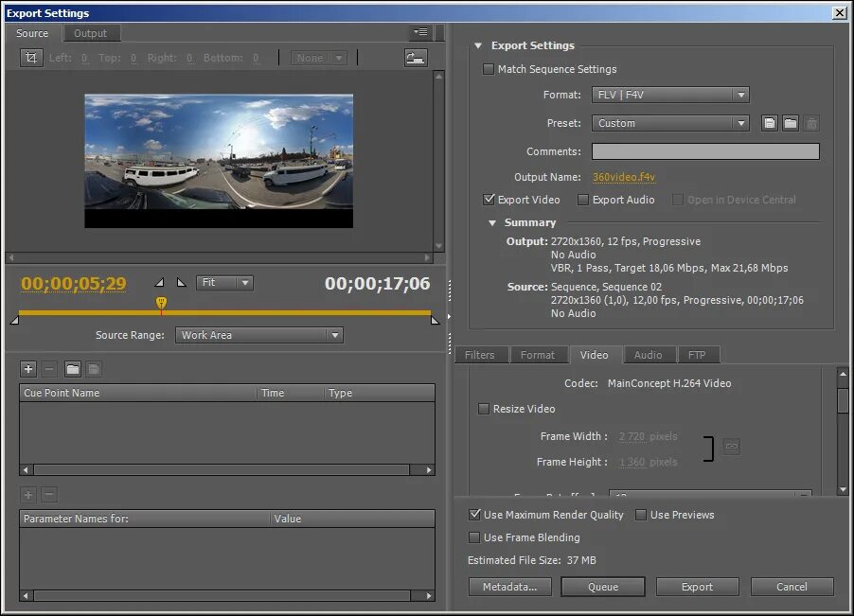Collapse the Summary section
Viewport: 854px width, 616px height.
tap(492, 223)
